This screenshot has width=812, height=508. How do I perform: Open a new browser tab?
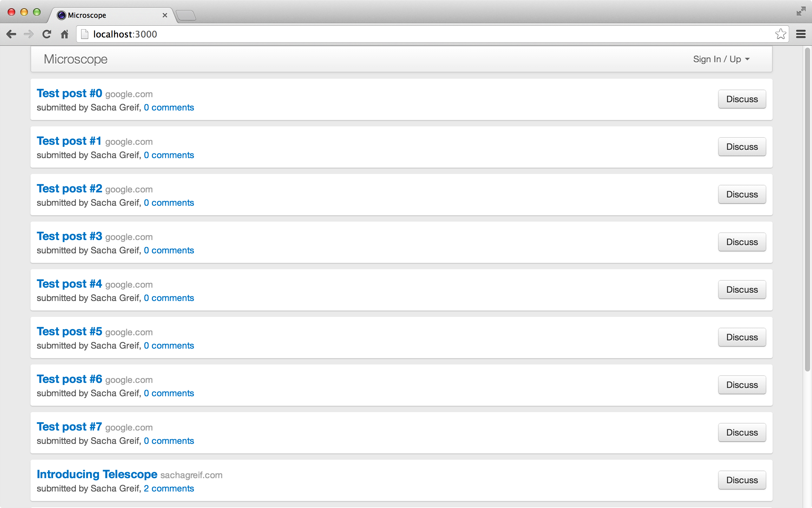click(186, 15)
